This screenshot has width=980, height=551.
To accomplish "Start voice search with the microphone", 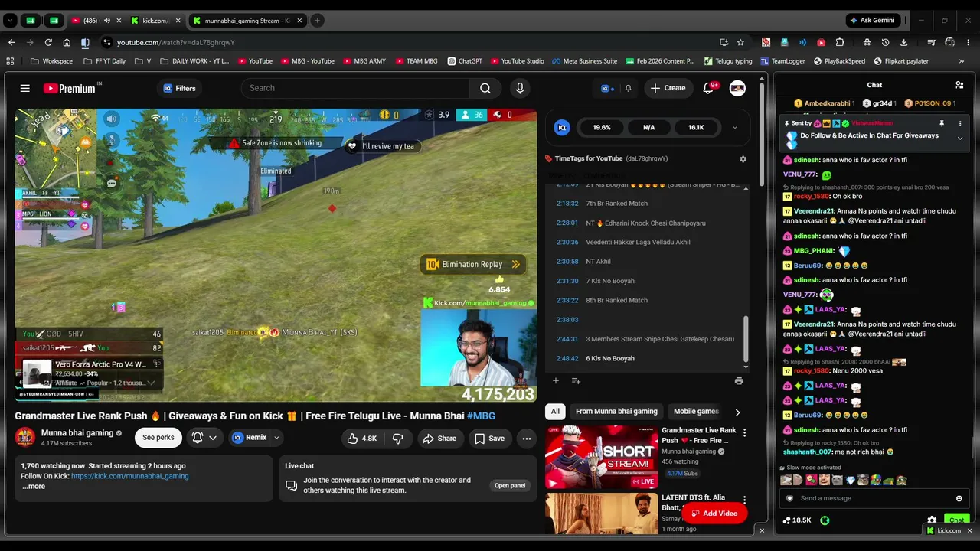I will tap(521, 88).
